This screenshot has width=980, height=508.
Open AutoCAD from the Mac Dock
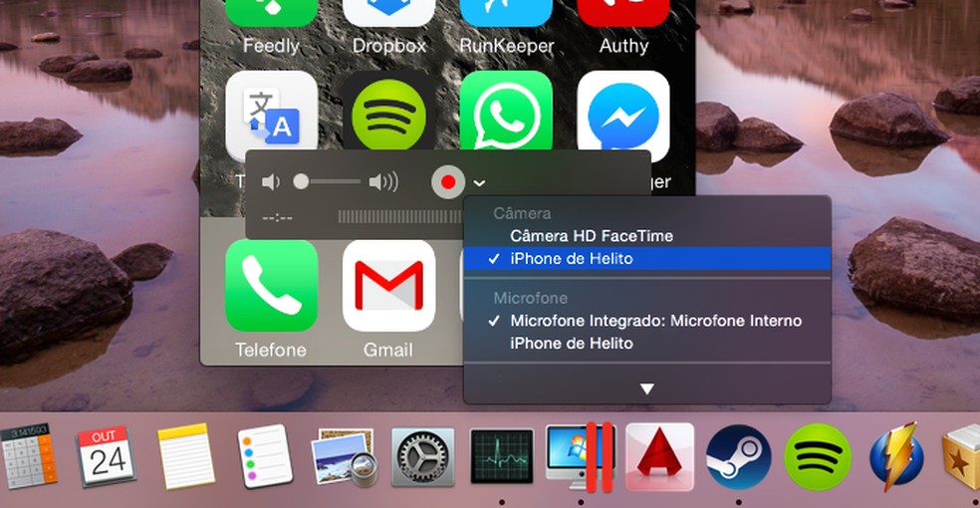click(660, 457)
